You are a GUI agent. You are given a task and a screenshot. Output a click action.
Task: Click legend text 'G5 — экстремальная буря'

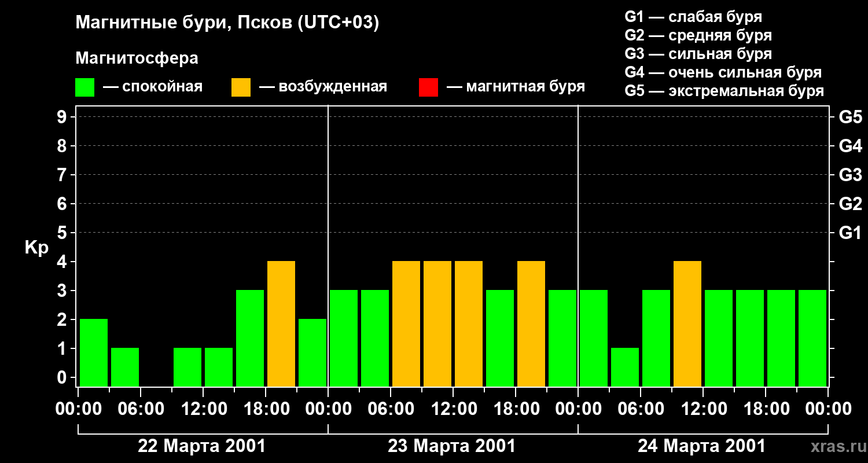724,91
